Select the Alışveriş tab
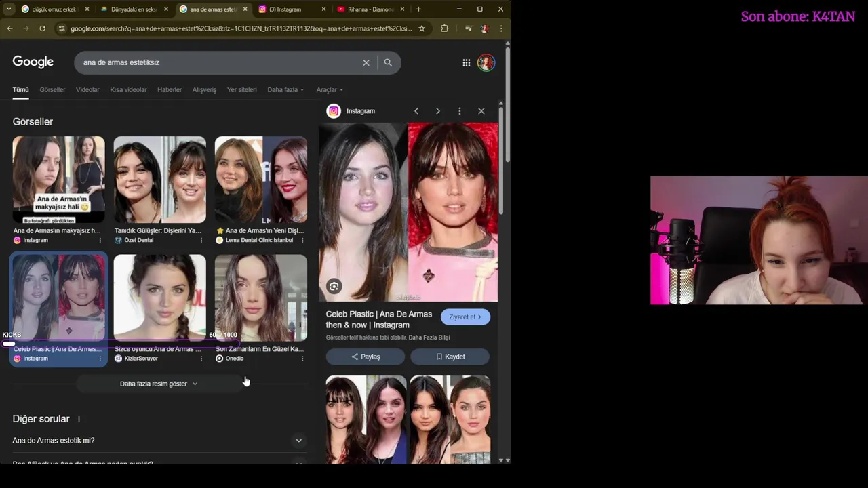This screenshot has width=868, height=488. coord(204,90)
